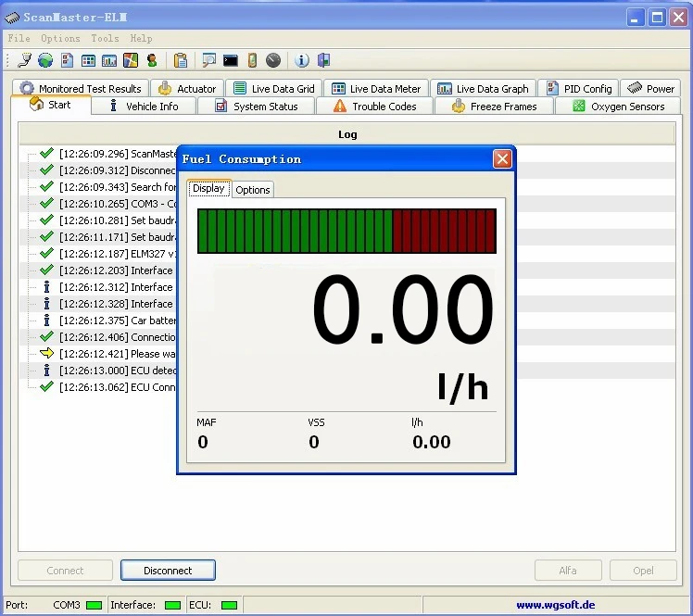
Task: Click the Disconnect button
Action: click(x=168, y=571)
